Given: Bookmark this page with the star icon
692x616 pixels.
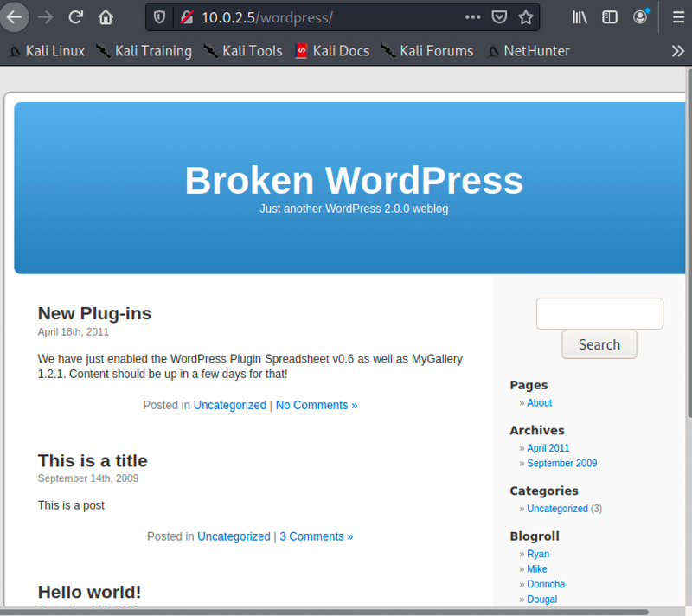Looking at the screenshot, I should pos(526,17).
